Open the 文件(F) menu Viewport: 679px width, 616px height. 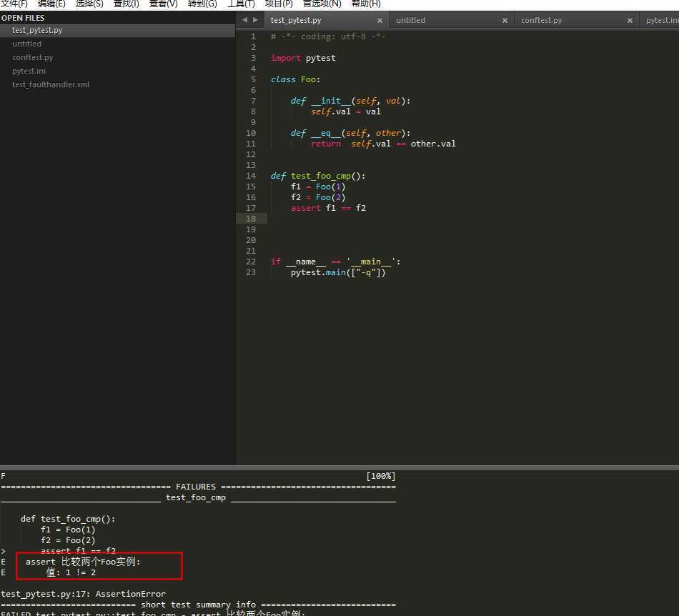pos(14,4)
